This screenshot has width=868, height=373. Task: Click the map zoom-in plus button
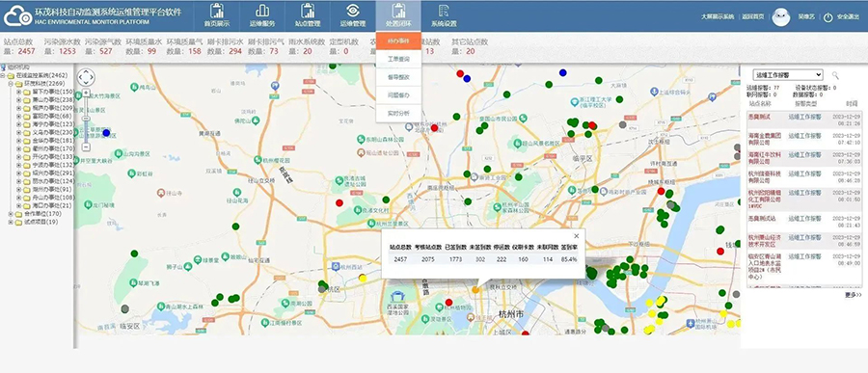tap(86, 93)
